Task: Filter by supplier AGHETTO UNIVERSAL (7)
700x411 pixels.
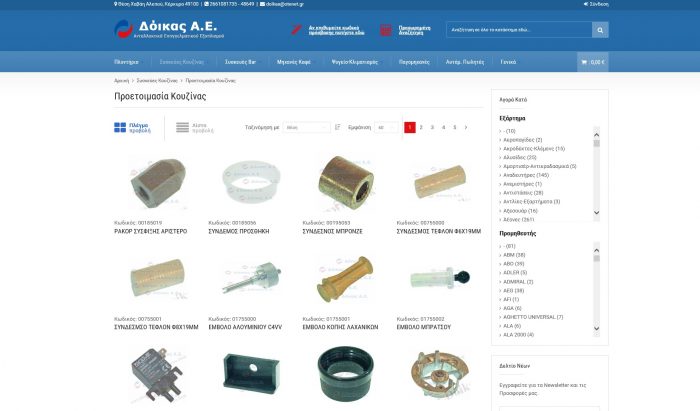Action: click(x=533, y=317)
